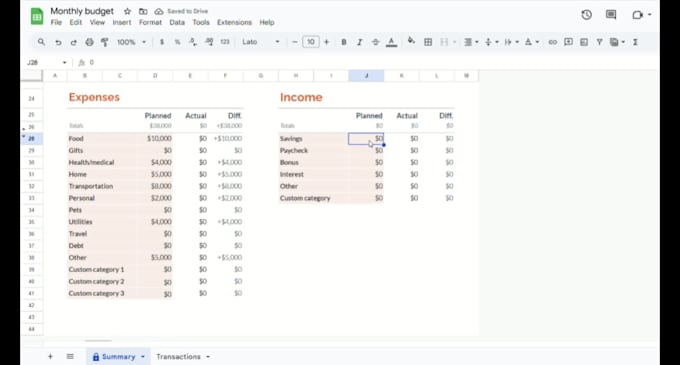This screenshot has height=365, width=680.
Task: Select the Transportation planned $8,000 cell
Action: coord(155,186)
